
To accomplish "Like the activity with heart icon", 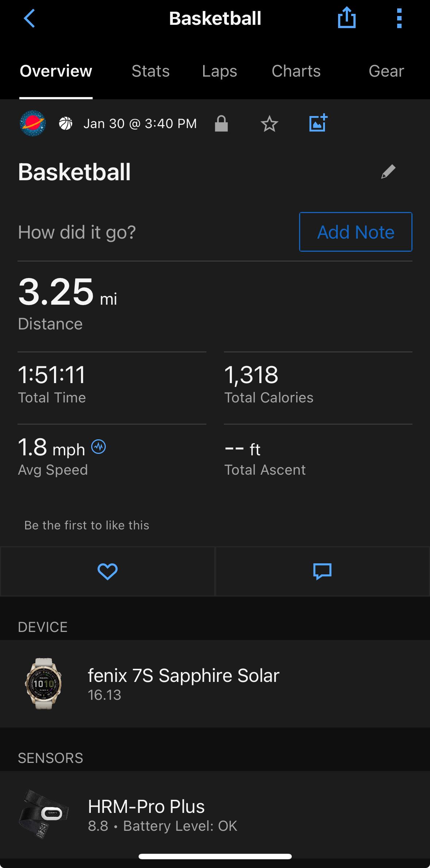I will pyautogui.click(x=107, y=571).
